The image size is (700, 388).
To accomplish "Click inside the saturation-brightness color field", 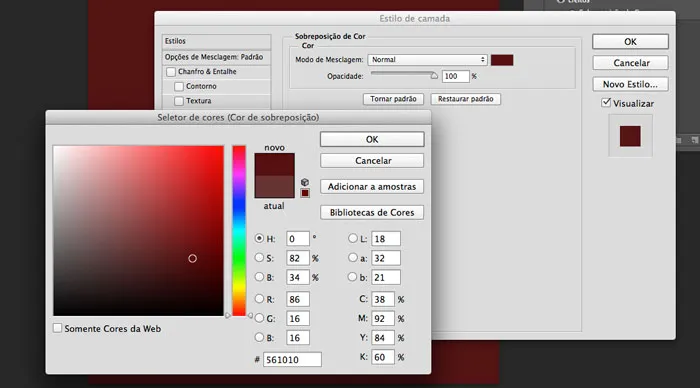I will (x=138, y=230).
